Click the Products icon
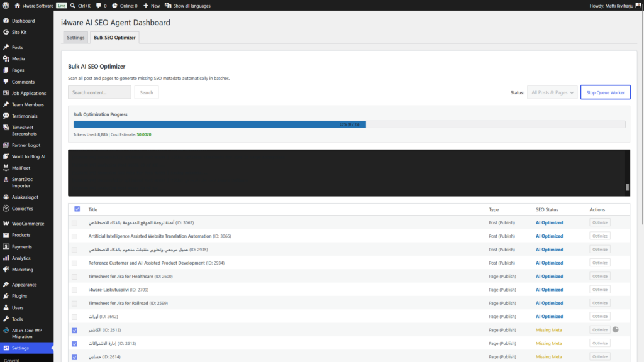This screenshot has width=644, height=362. pos(6,235)
